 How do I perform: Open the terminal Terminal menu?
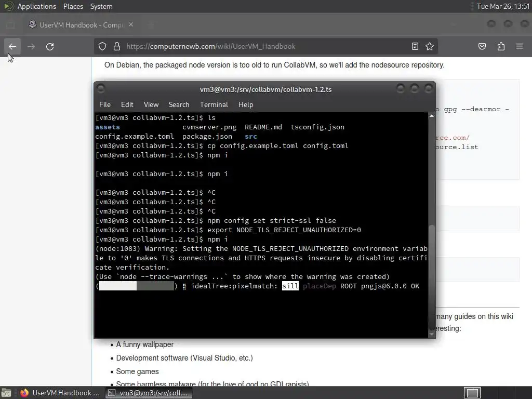(214, 104)
